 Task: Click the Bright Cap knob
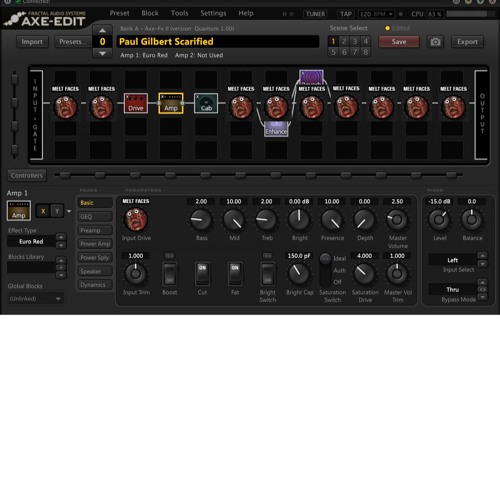[299, 274]
